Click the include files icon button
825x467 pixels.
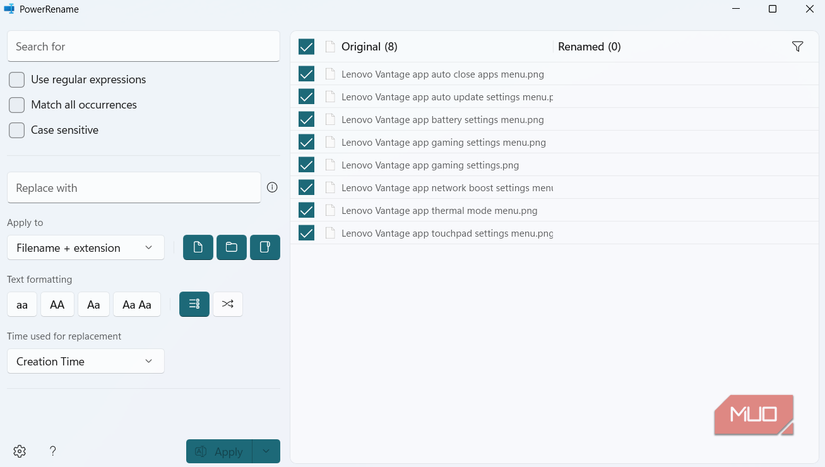coord(198,247)
